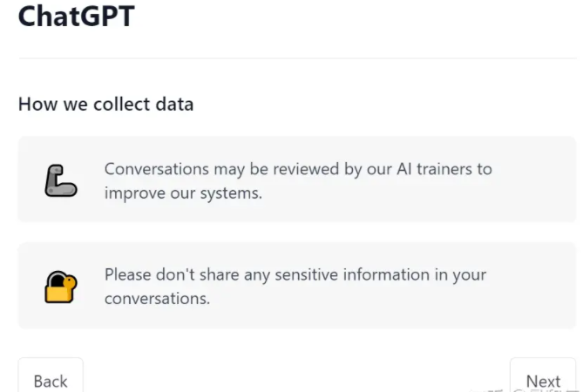583x392 pixels.
Task: Click the ChatGPT title heading
Action: point(76,16)
